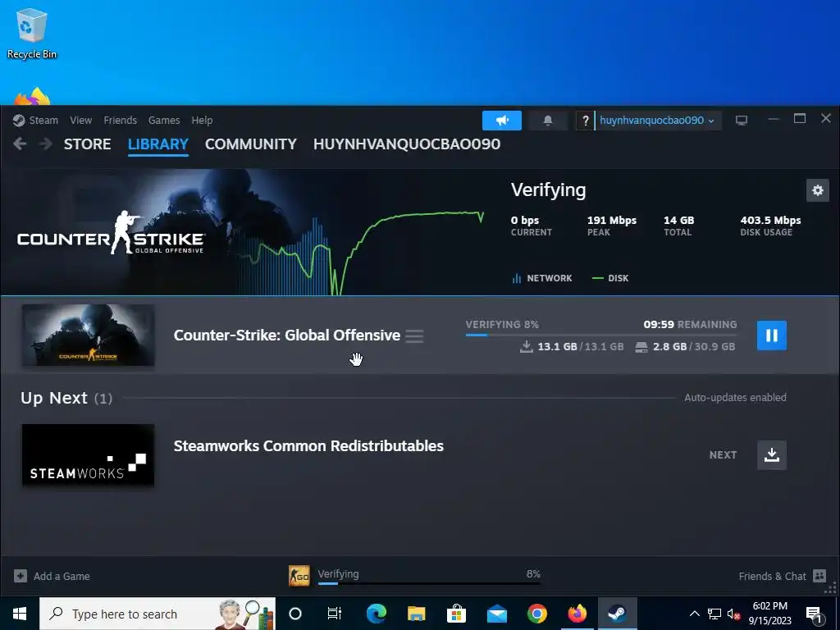Launch Microsoft Edge from taskbar
The height and width of the screenshot is (630, 840).
376,614
